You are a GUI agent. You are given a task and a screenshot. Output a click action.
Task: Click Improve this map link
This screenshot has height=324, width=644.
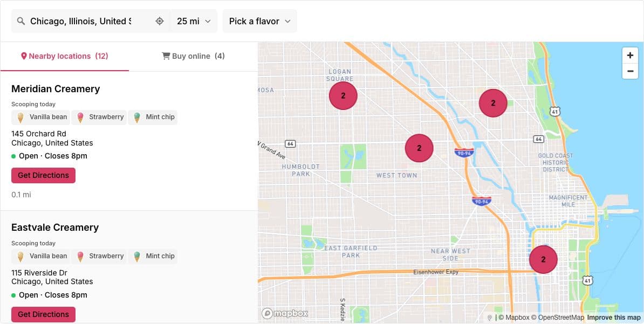click(614, 318)
